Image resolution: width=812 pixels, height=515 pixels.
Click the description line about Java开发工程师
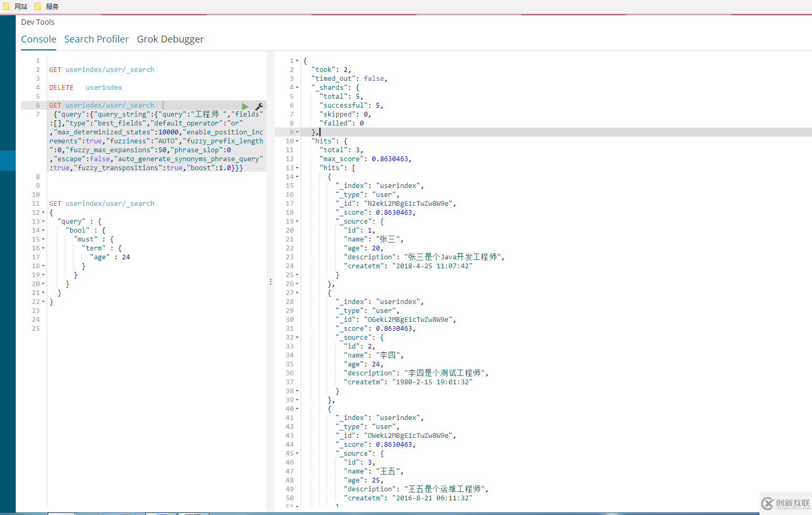(x=424, y=257)
